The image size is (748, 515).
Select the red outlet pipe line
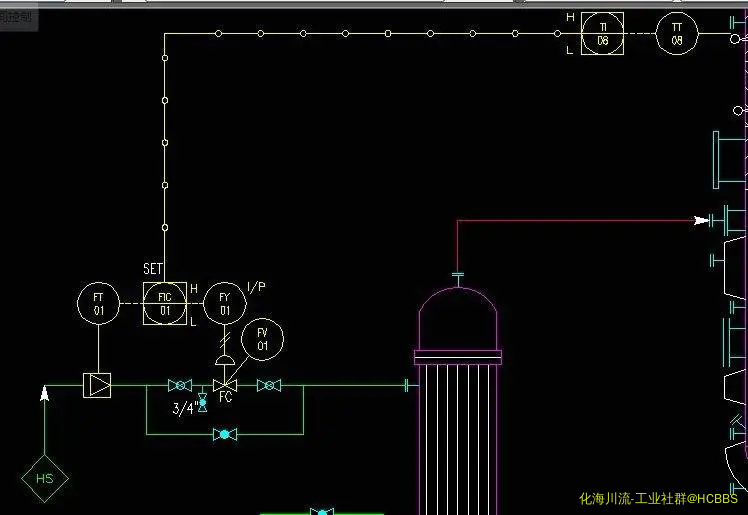coord(575,220)
